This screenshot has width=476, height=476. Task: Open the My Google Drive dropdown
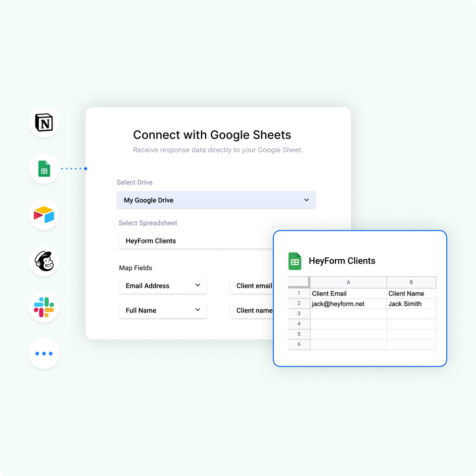(216, 200)
